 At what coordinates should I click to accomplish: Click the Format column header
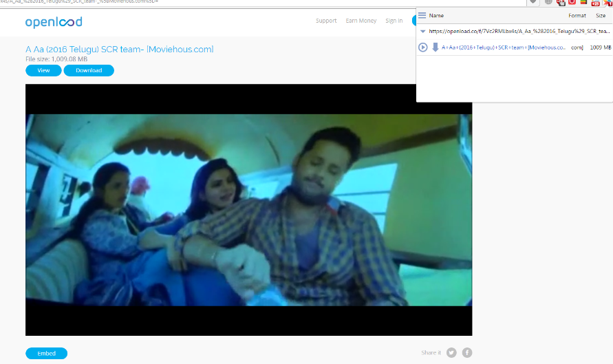click(x=577, y=16)
